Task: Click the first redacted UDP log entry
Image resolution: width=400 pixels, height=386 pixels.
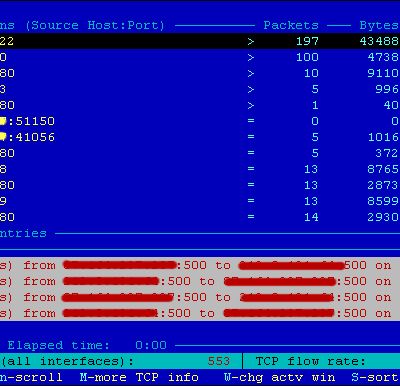Action: coord(200,265)
